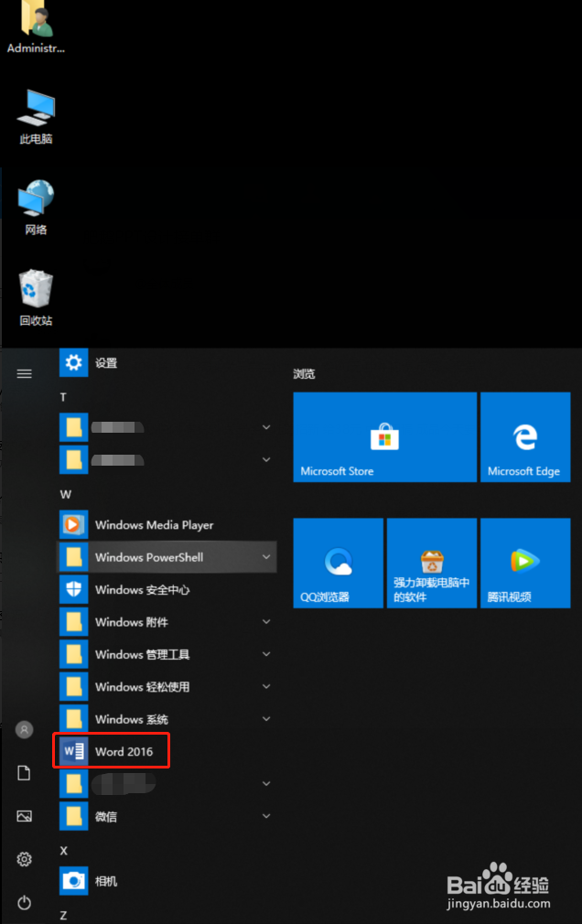Click the 相机 camera icon
The width and height of the screenshot is (582, 924).
[x=74, y=881]
